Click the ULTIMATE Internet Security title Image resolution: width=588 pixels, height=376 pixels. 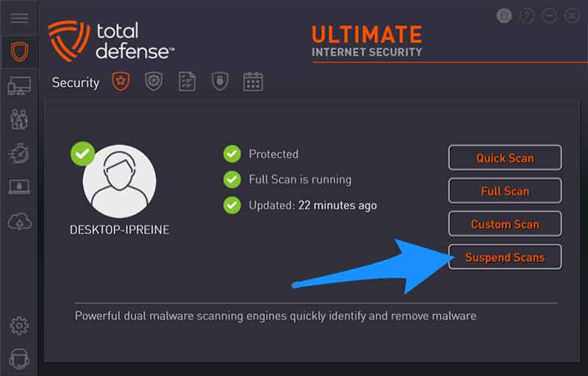tap(367, 41)
